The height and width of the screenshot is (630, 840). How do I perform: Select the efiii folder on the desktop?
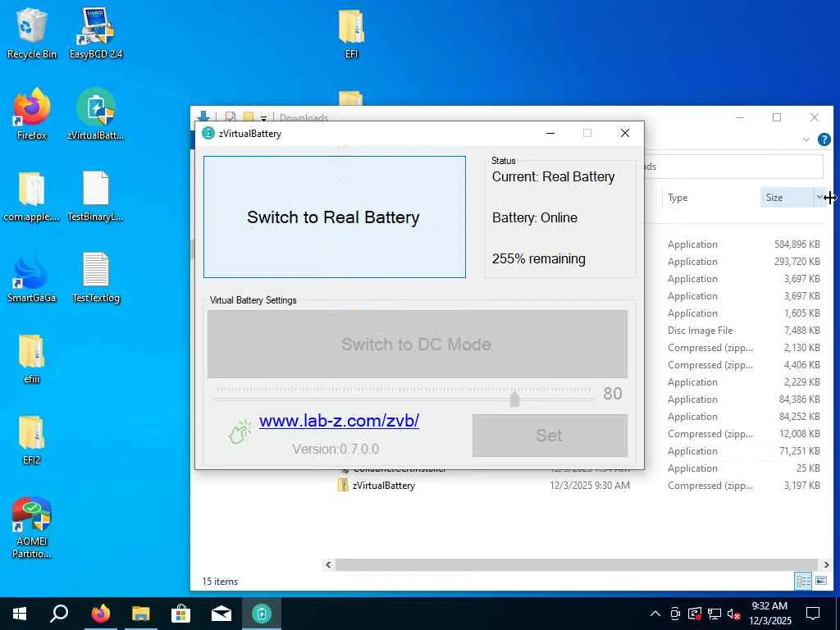coord(32,359)
